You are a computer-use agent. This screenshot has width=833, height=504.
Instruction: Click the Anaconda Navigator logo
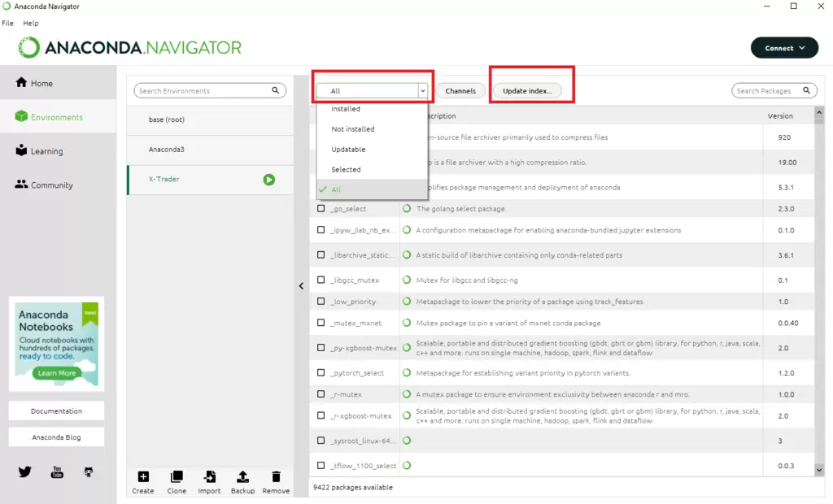click(129, 47)
